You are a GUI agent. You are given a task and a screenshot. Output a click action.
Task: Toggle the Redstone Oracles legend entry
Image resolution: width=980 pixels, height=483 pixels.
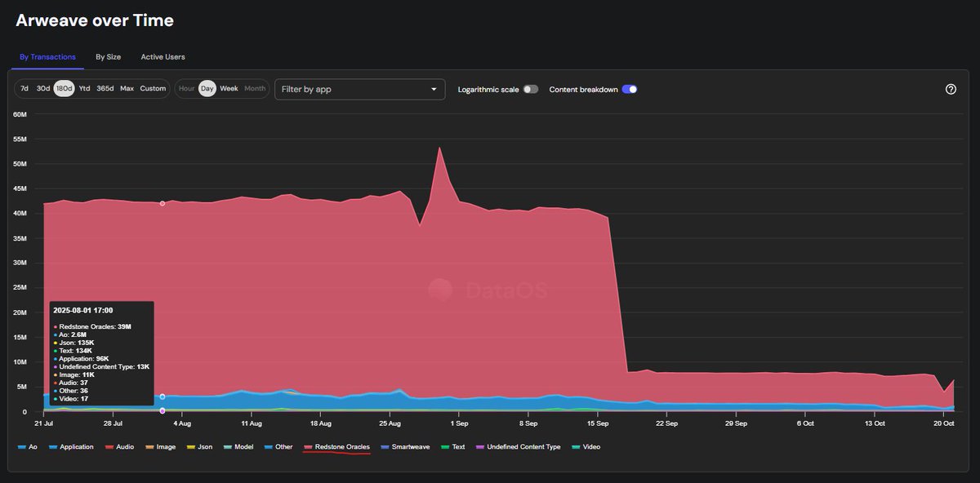[336, 447]
